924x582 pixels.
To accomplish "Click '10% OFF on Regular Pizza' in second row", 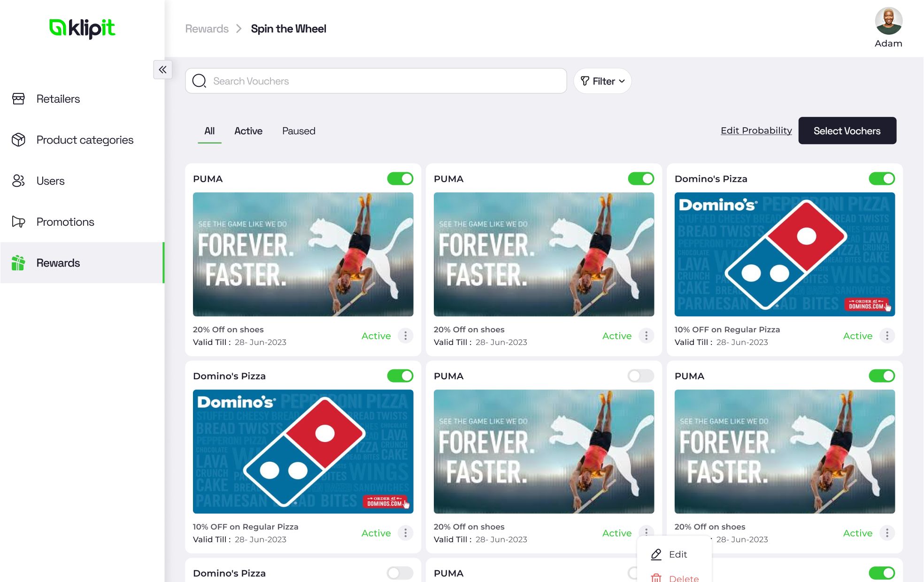I will [246, 527].
